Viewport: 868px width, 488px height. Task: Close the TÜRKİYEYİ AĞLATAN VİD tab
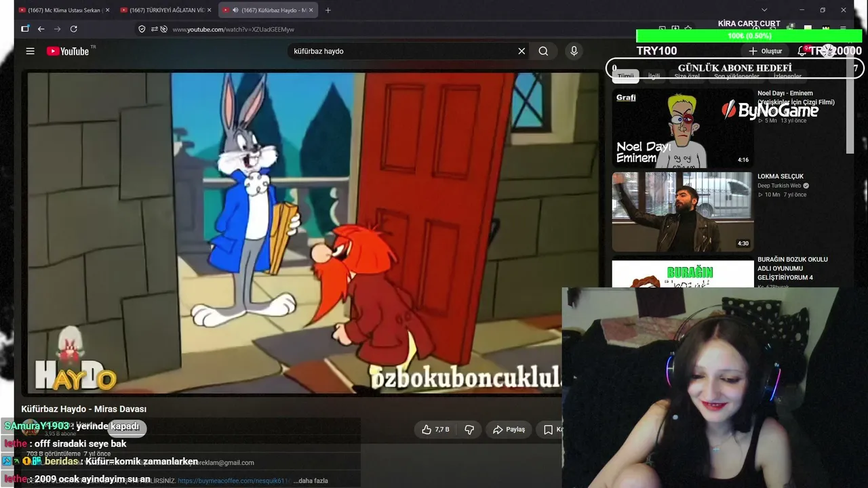(210, 10)
